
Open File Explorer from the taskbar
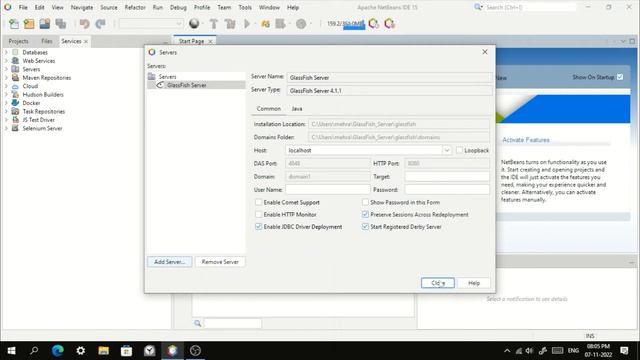[x=104, y=351]
